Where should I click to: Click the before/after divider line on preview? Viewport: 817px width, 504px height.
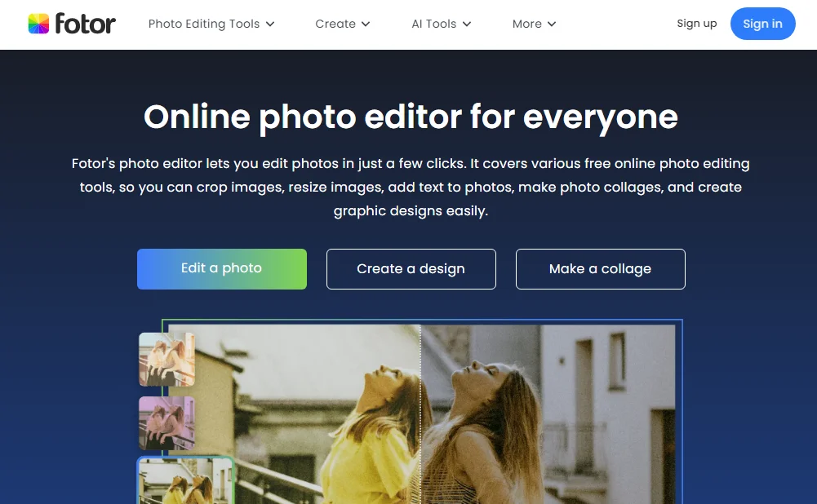pos(420,408)
